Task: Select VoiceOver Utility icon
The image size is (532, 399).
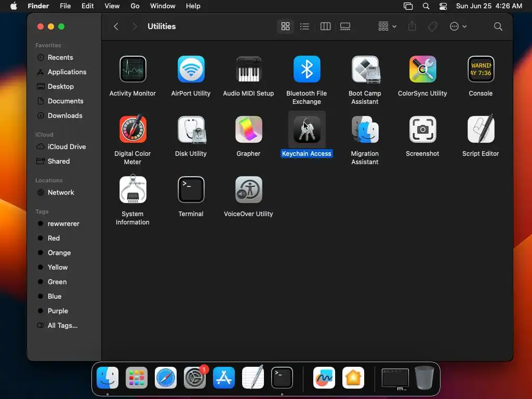Action: click(x=249, y=190)
